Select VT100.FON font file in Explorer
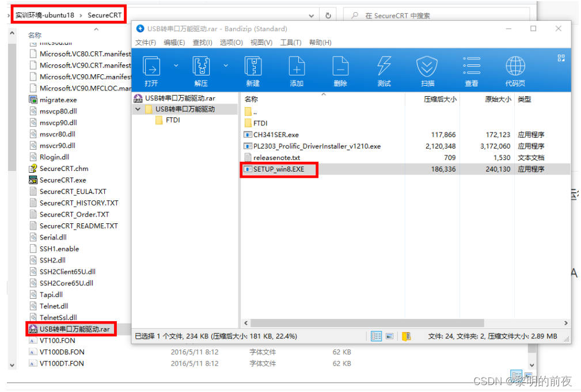Image resolution: width=581 pixels, height=392 pixels. pos(52,341)
